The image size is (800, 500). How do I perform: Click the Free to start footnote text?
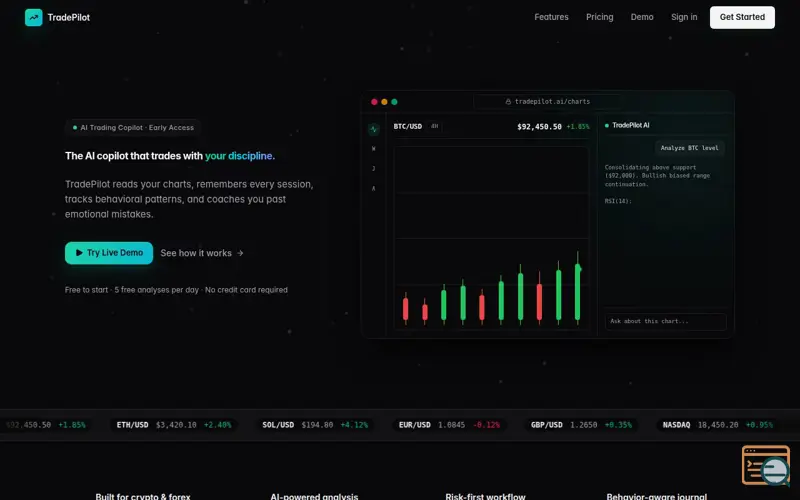[x=176, y=290]
